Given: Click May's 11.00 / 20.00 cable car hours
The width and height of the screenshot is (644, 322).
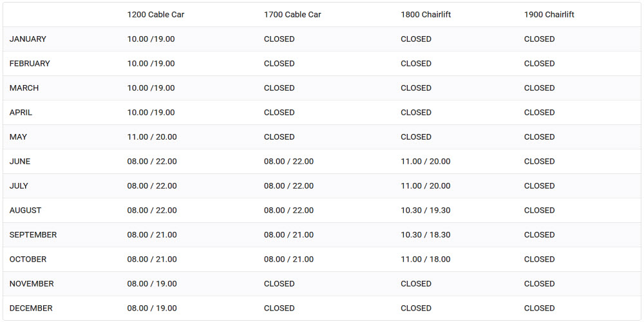Looking at the screenshot, I should pyautogui.click(x=152, y=137).
